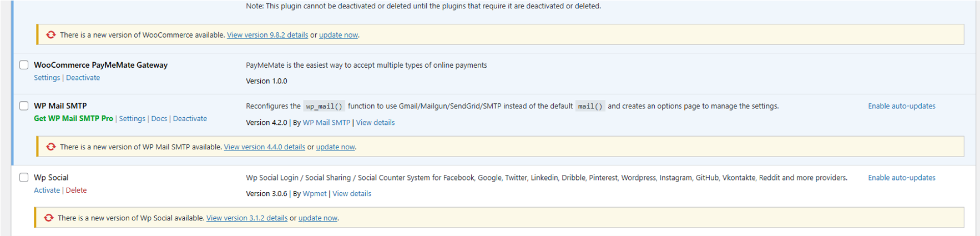Viewport: 980px width, 236px height.
Task: Deactivate the WP Mail SMTP plugin
Action: [190, 119]
